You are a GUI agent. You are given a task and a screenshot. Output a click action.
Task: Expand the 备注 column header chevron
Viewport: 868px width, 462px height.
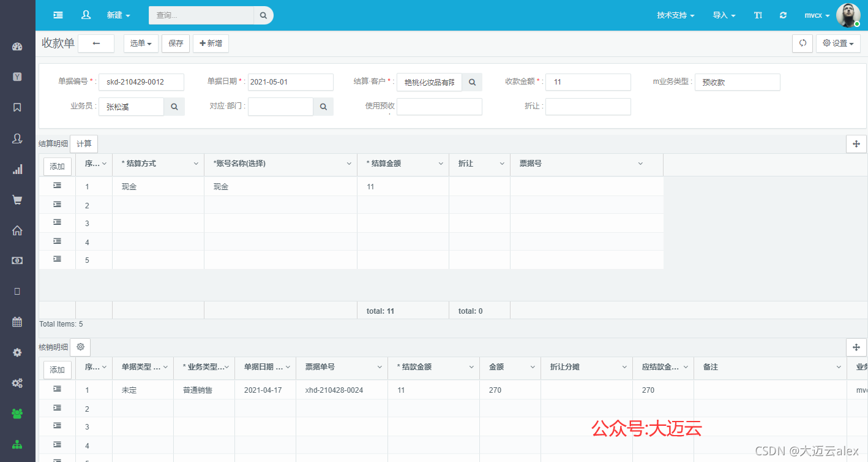click(839, 367)
